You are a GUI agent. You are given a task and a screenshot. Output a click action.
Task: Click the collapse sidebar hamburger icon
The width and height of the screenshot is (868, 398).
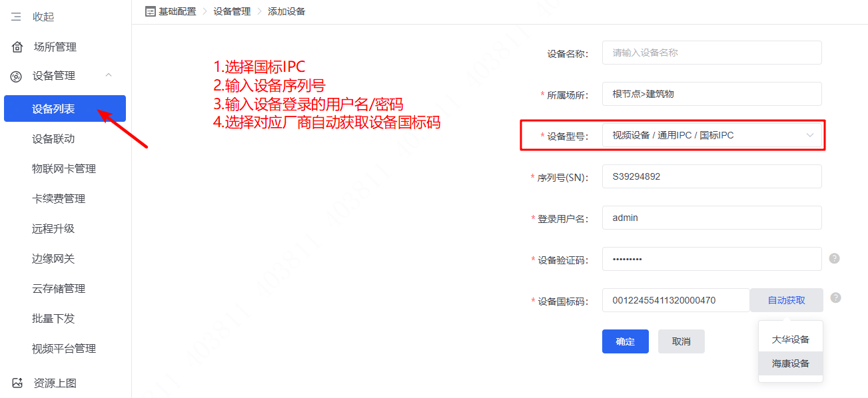click(16, 17)
